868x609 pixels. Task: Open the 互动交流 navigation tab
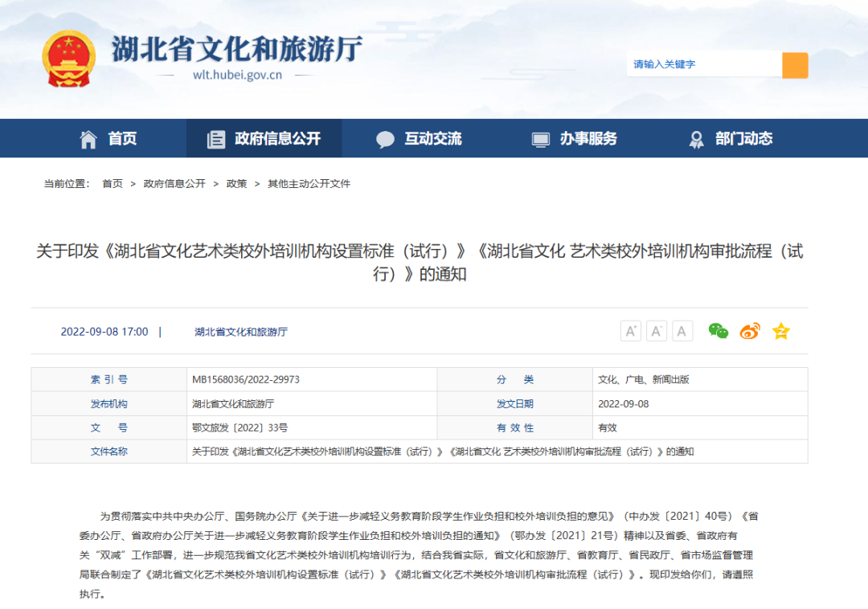tap(419, 139)
